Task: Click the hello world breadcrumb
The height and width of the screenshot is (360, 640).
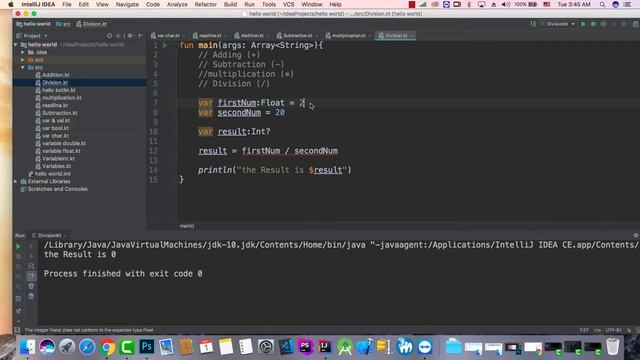Action: click(x=33, y=24)
